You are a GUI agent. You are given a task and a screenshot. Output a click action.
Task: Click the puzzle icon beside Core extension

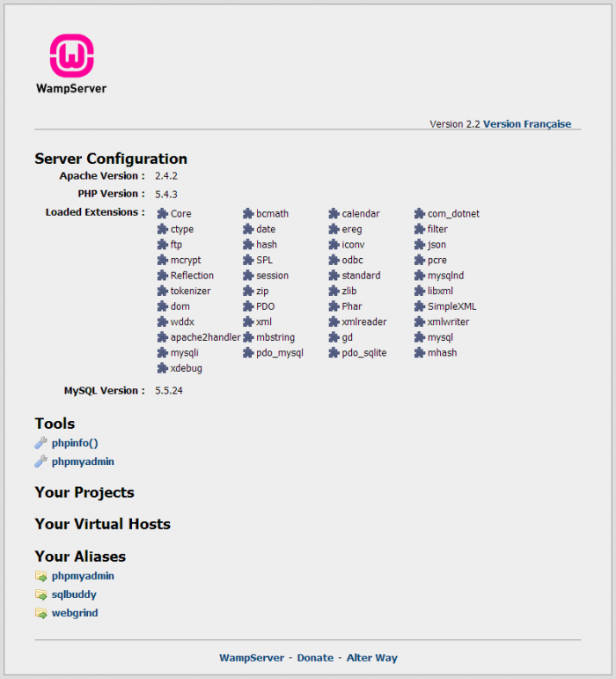(162, 214)
